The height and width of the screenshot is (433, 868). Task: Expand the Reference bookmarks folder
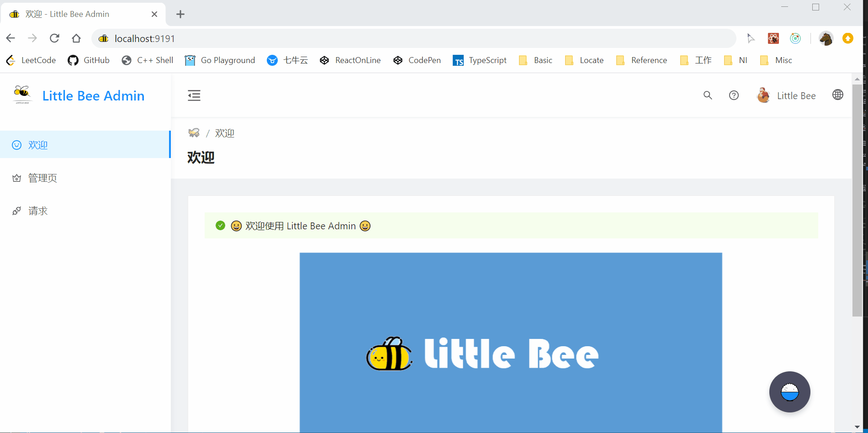641,60
